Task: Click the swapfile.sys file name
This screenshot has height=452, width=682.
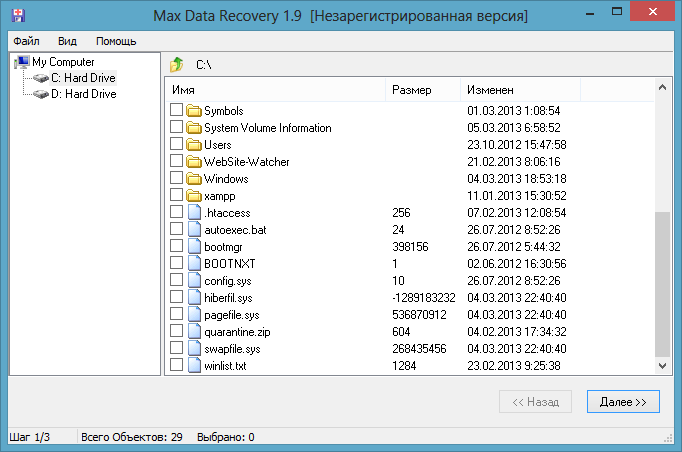Action: coord(232,349)
